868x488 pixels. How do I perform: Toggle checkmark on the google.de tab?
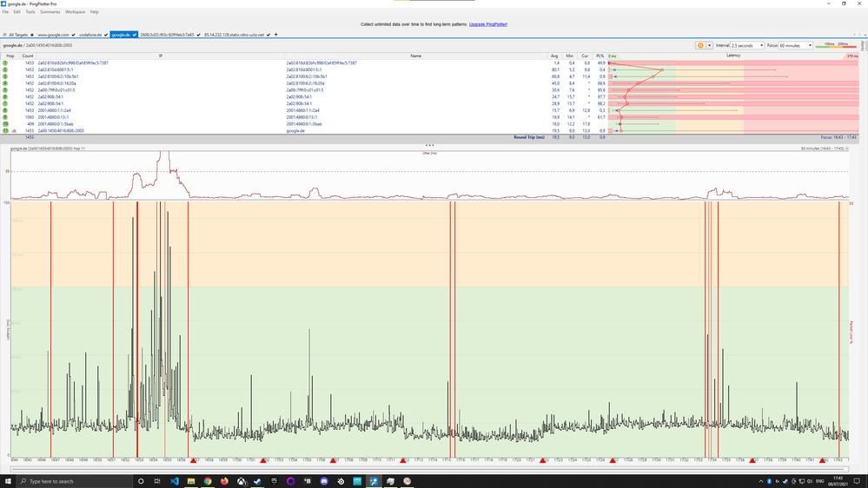point(135,35)
